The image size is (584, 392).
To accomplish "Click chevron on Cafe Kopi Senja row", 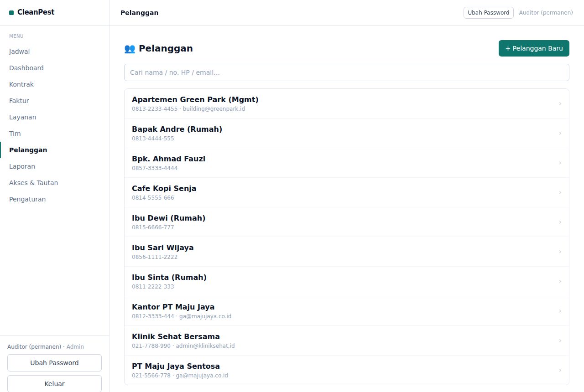I will coord(560,192).
